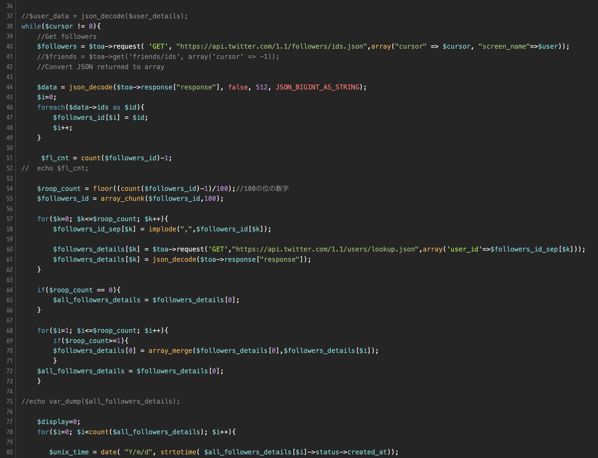Click the 'array_chunk' function name
The width and height of the screenshot is (598, 458).
click(122, 199)
